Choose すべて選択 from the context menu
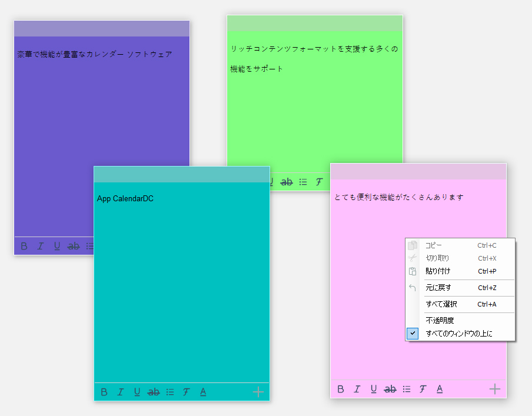The height and width of the screenshot is (416, 532). (x=460, y=304)
